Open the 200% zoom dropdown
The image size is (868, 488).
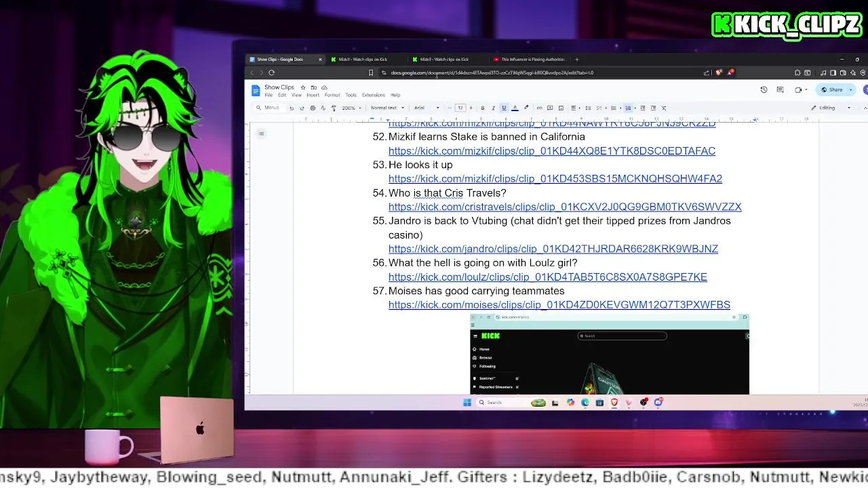click(352, 108)
